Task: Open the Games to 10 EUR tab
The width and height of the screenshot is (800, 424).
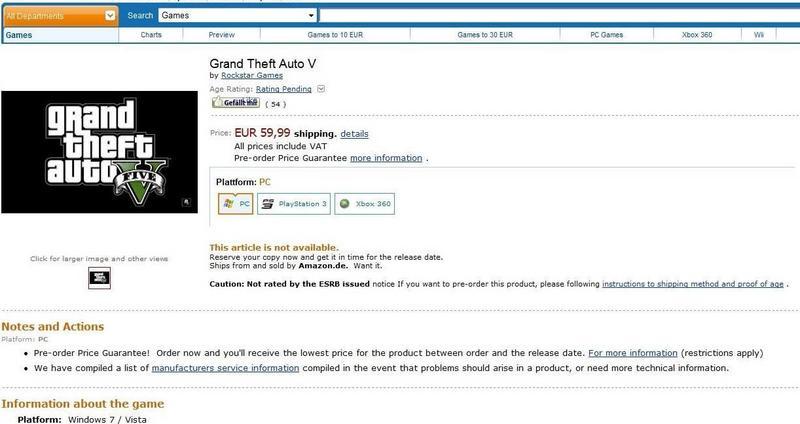Action: pos(335,35)
